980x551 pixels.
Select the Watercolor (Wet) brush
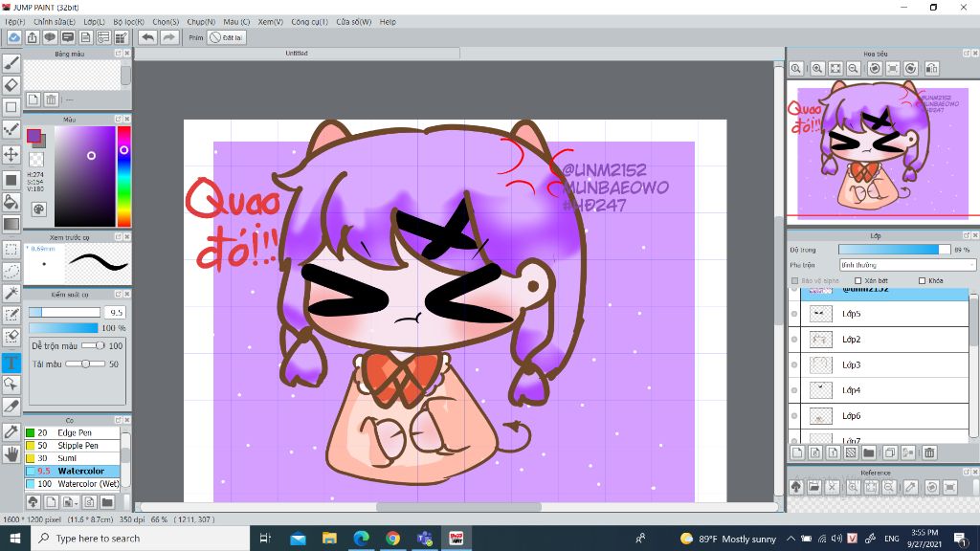pyautogui.click(x=72, y=483)
